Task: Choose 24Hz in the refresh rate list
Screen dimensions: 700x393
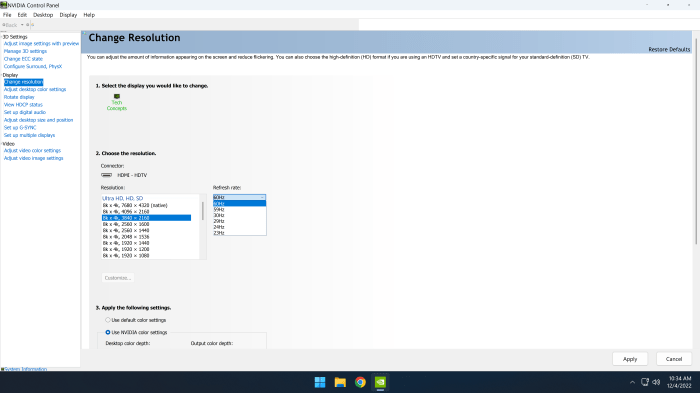Action: pyautogui.click(x=239, y=227)
